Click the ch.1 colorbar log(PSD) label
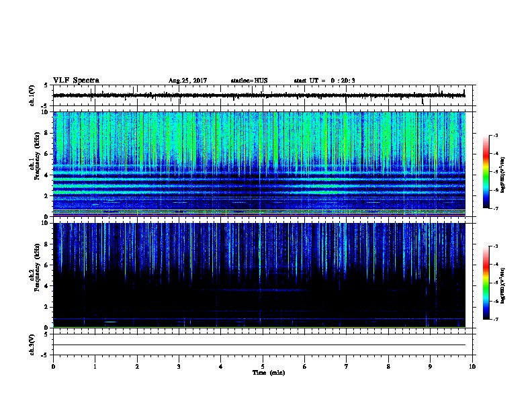The image size is (532, 411). point(502,175)
